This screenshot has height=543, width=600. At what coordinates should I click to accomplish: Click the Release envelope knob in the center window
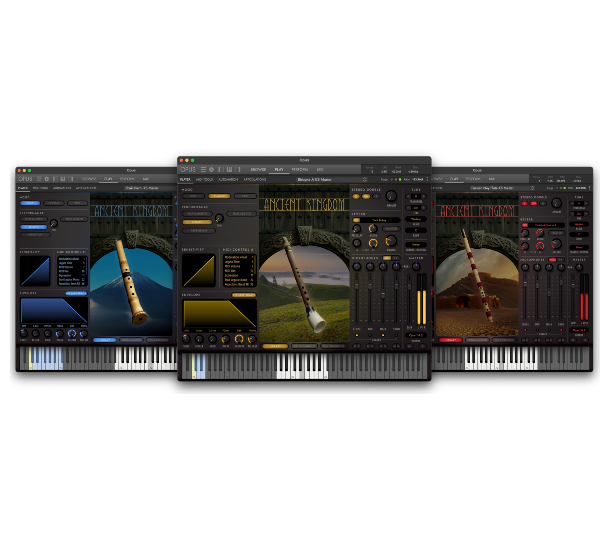click(252, 339)
